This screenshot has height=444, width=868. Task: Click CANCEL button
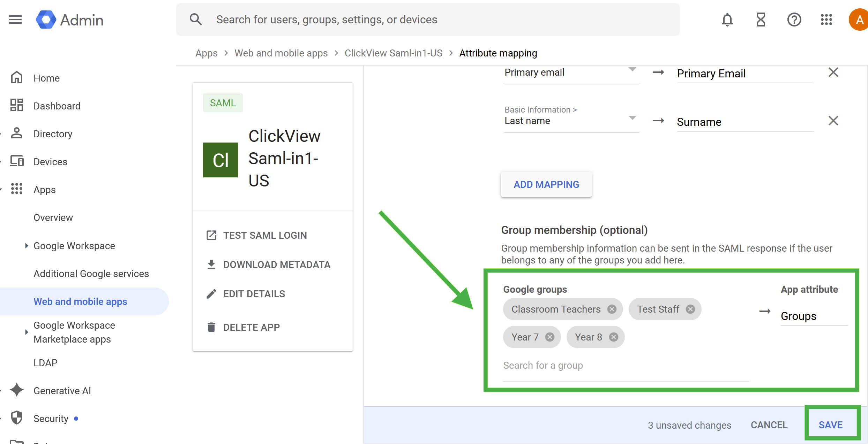[769, 425]
